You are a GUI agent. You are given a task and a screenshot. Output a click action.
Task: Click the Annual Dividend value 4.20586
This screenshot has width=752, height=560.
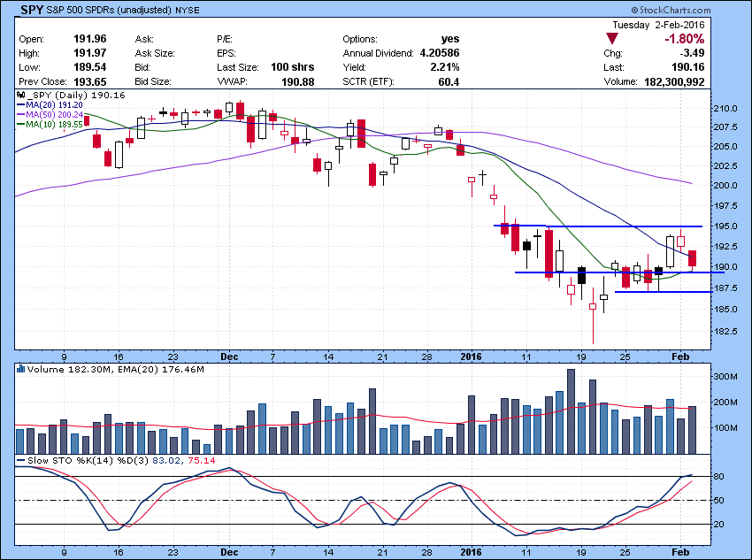tap(440, 53)
